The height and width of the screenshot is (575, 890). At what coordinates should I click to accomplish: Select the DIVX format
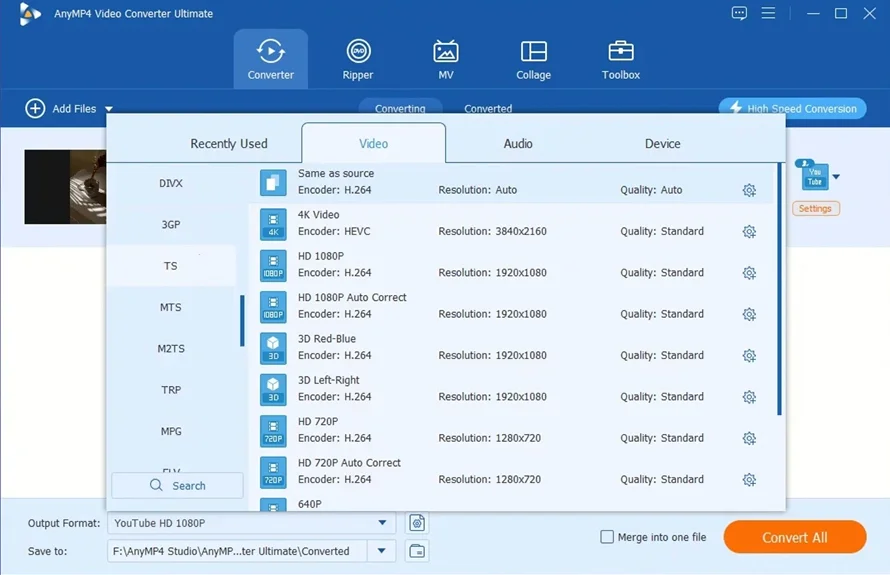171,183
